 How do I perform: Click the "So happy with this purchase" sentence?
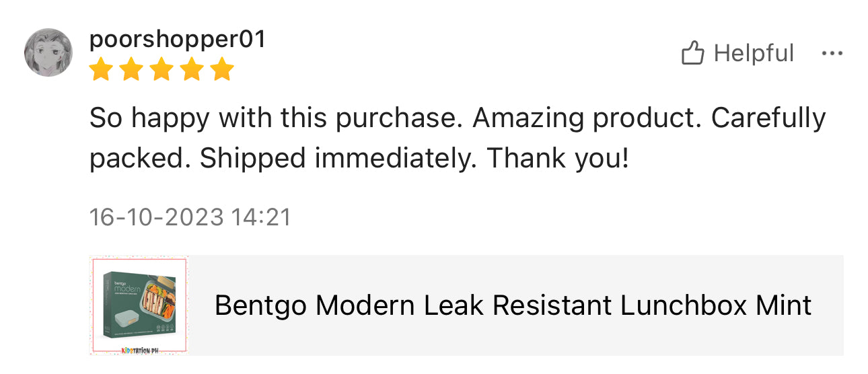277,118
